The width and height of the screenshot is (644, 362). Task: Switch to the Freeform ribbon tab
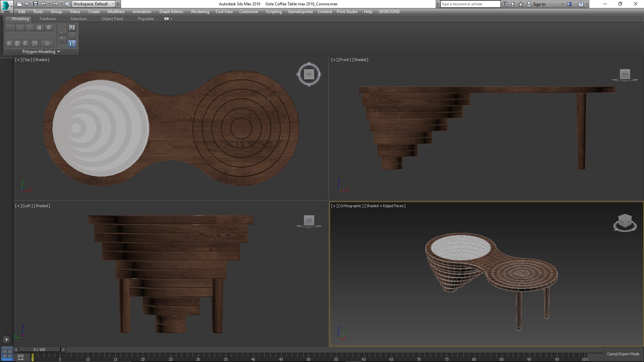tap(48, 19)
